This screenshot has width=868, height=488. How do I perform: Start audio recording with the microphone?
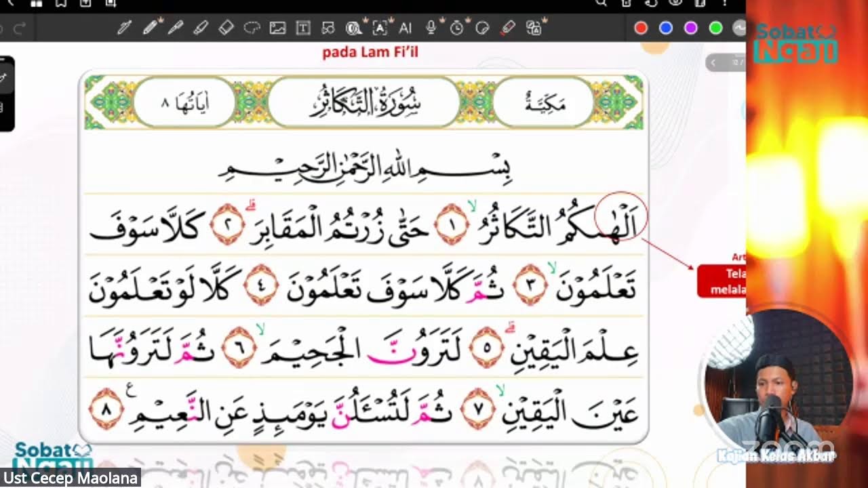[x=431, y=28]
